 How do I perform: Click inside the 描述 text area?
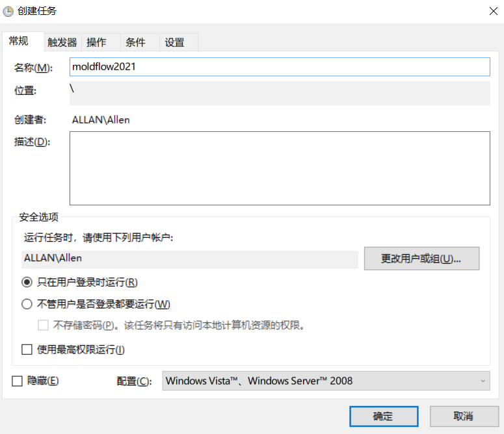pos(280,168)
